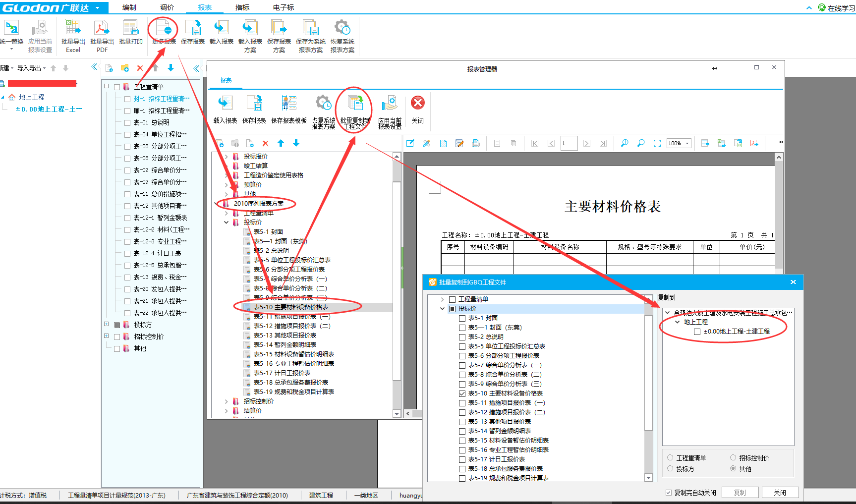Check 工程量清单 in the copy dialog
Screen dimensions: 856x504
click(x=452, y=299)
